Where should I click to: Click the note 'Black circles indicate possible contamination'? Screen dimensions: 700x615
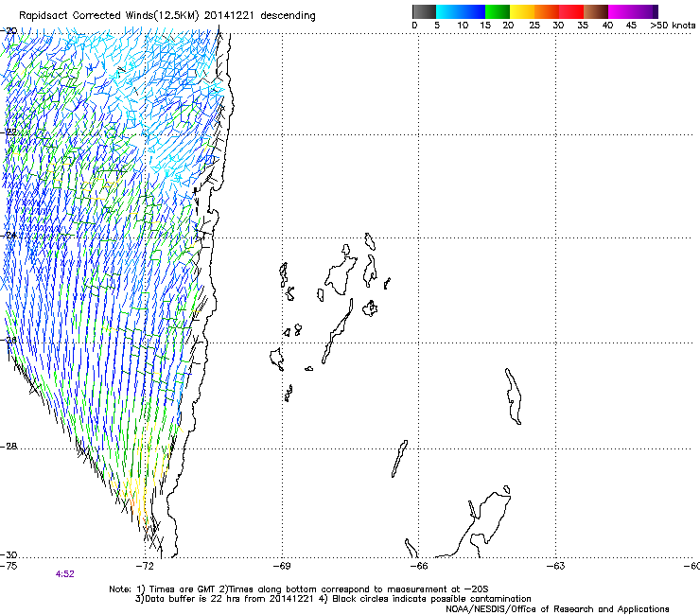coord(431,599)
